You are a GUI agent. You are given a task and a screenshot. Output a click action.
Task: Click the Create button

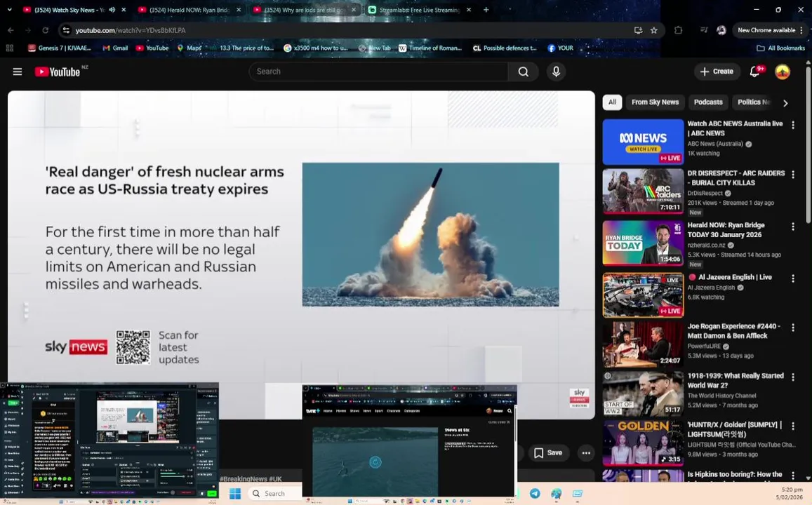point(716,72)
